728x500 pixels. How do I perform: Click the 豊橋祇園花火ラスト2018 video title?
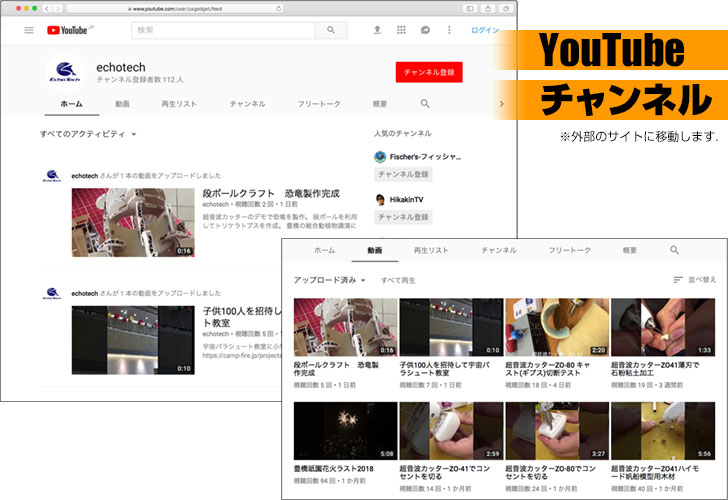[x=334, y=468]
